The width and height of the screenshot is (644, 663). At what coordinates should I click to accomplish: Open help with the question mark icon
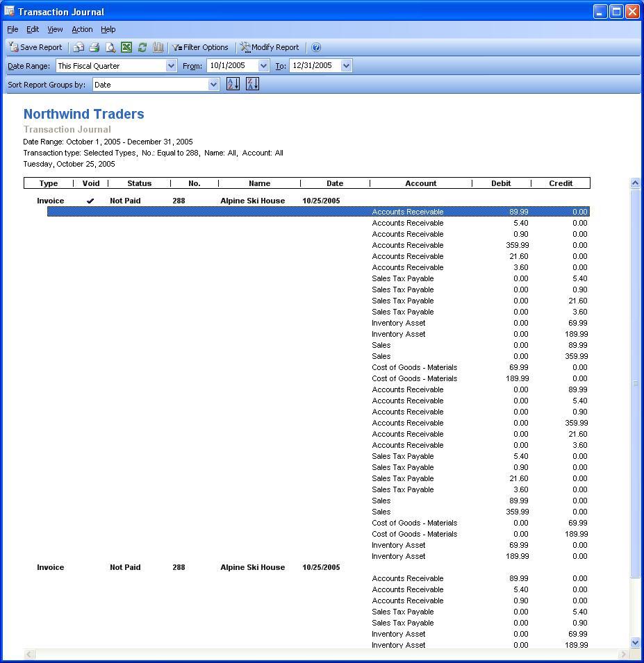(316, 47)
